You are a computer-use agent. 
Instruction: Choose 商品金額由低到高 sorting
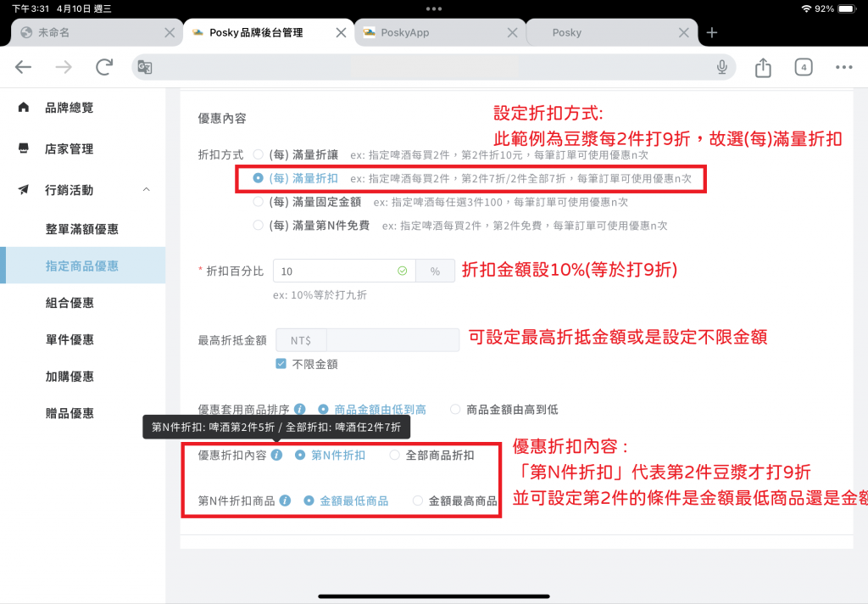[x=323, y=409]
